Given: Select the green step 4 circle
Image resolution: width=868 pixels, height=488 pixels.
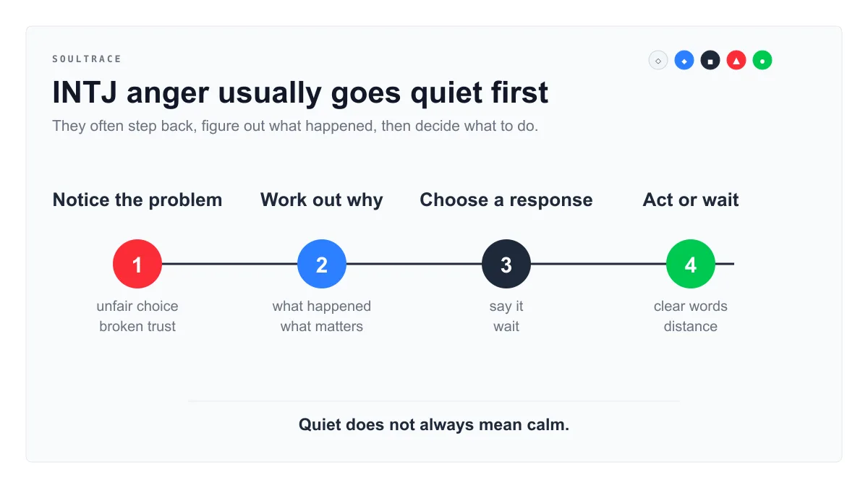Looking at the screenshot, I should point(691,264).
